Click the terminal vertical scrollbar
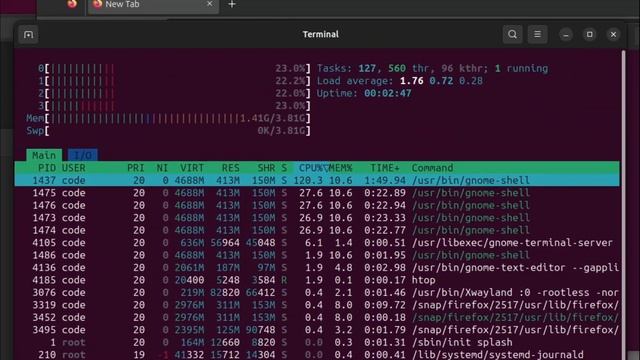This screenshot has height=360, width=640. coord(623,204)
